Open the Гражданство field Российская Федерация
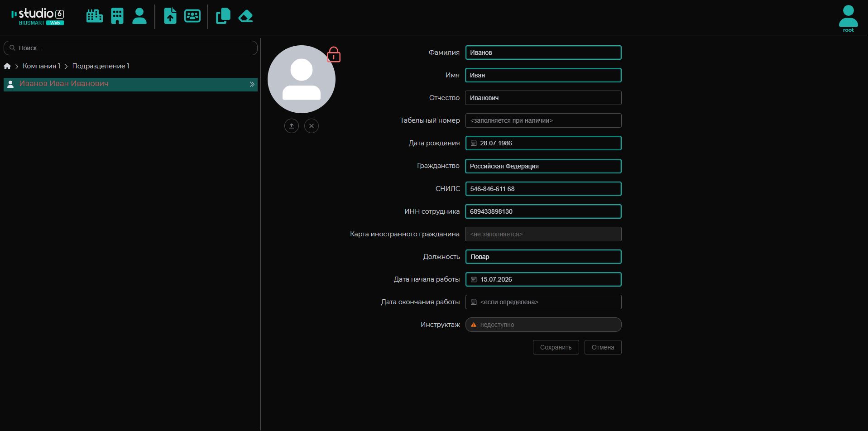 click(543, 166)
